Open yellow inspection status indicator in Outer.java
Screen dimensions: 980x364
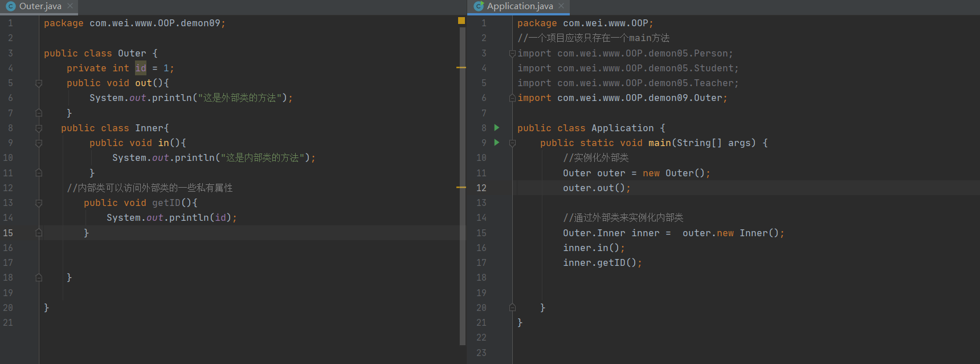(x=462, y=21)
